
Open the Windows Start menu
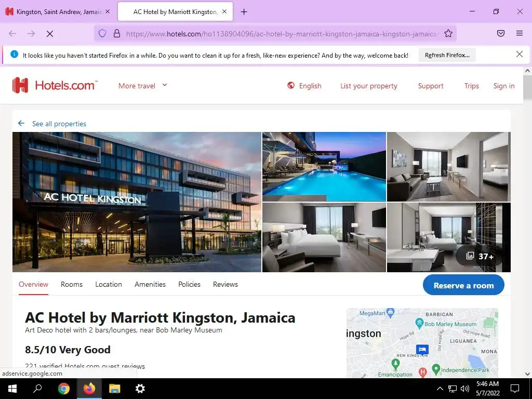tap(12, 389)
